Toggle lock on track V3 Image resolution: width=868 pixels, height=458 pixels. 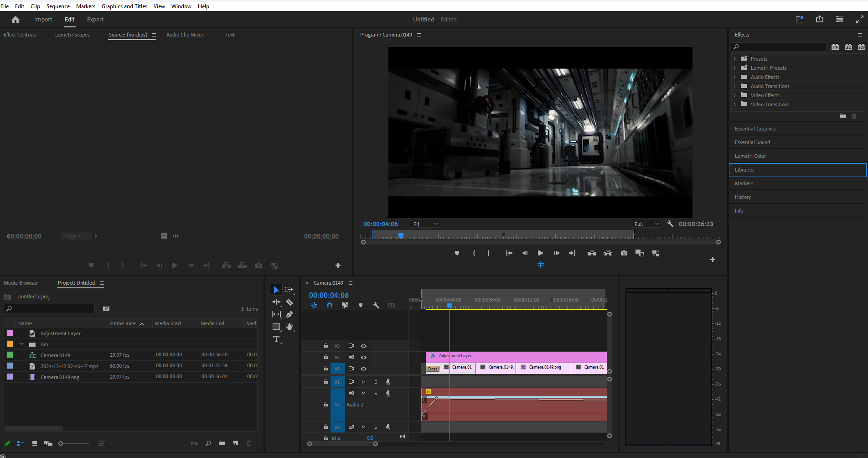pos(326,346)
